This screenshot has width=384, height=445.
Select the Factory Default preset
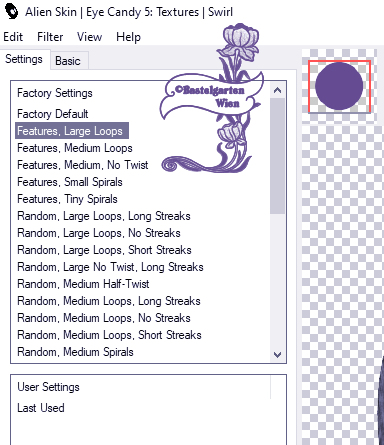pos(53,114)
